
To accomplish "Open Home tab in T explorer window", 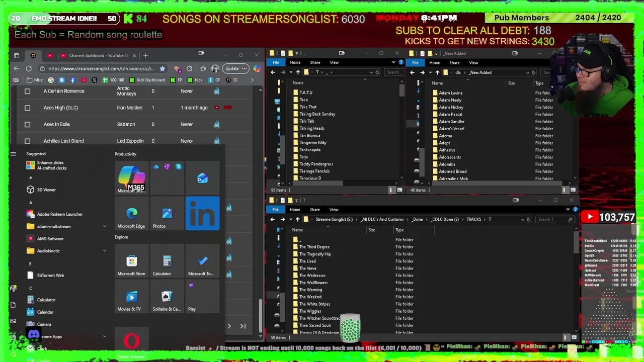I will coord(295,62).
